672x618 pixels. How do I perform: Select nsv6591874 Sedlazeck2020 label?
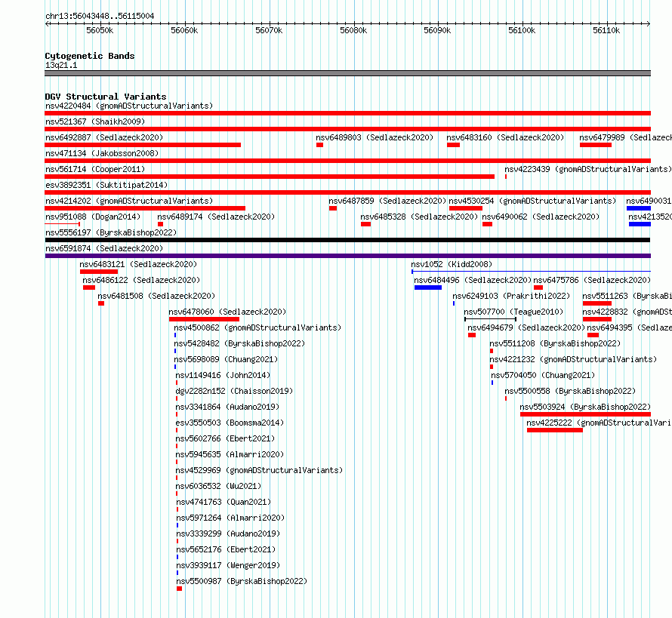(104, 248)
